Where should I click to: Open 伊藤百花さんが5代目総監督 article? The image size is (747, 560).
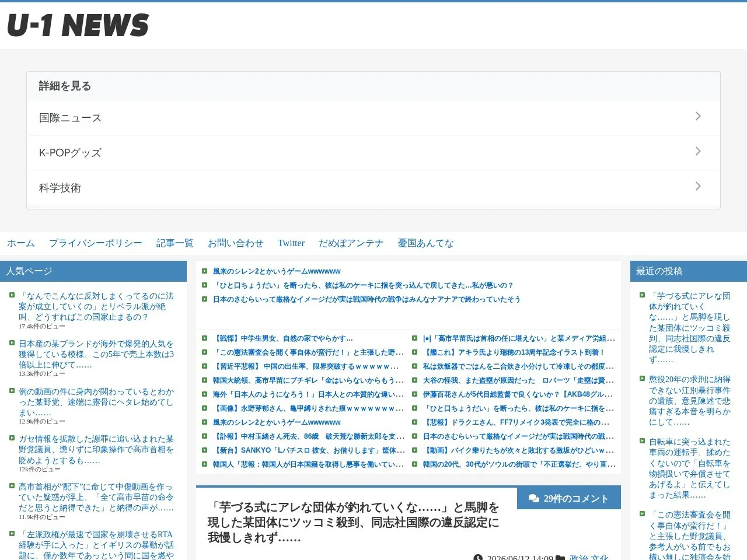pos(519,394)
